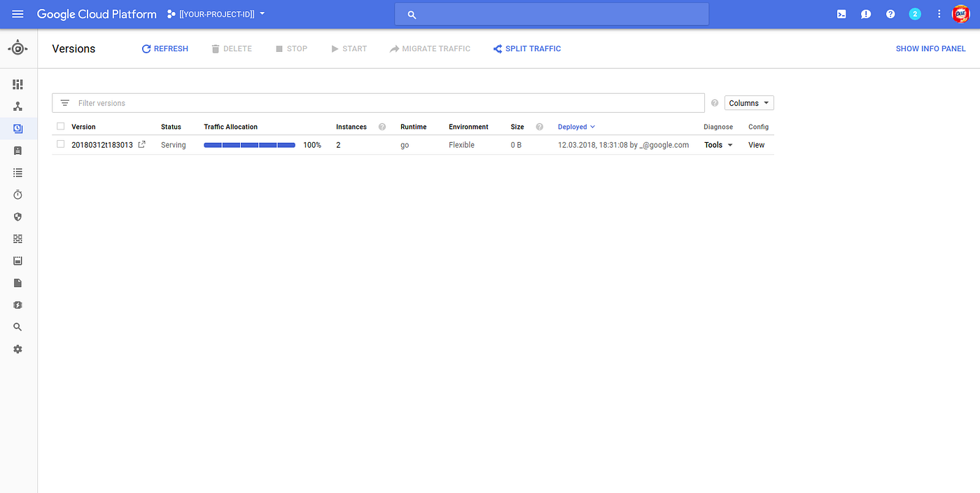980x493 pixels.
Task: Open Google Cloud Platform notifications bell
Action: point(865,14)
